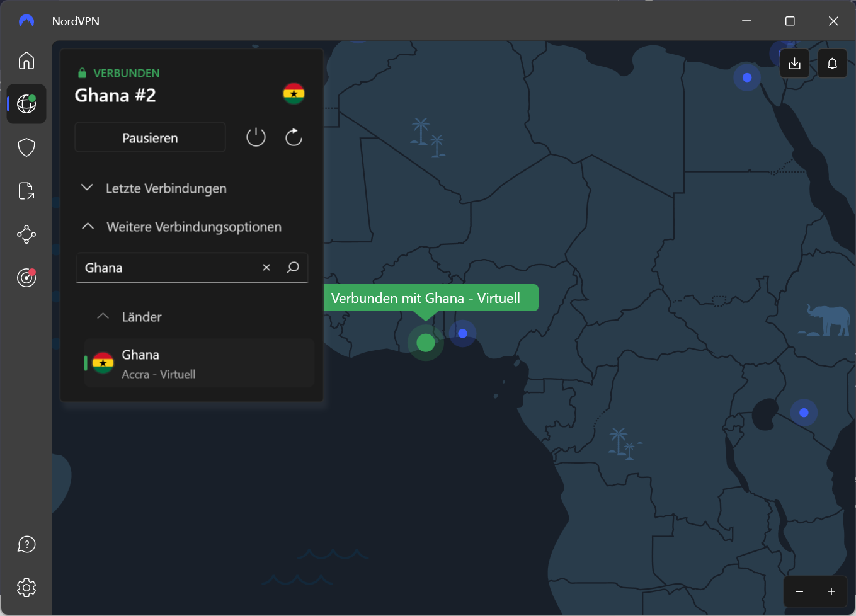This screenshot has height=616, width=856.
Task: Zoom out the map with minus
Action: click(x=799, y=591)
